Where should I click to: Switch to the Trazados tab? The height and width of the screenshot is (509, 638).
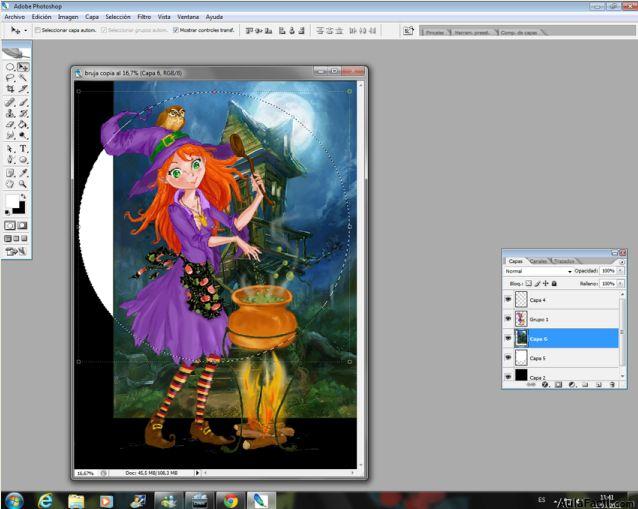point(564,261)
